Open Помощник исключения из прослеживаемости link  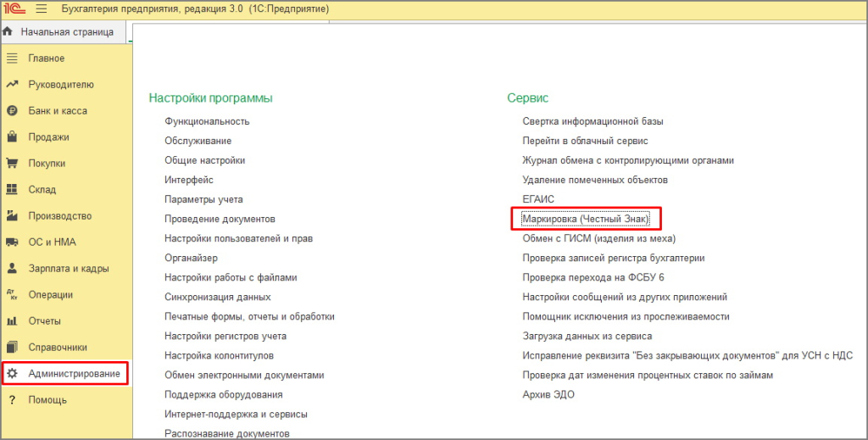click(x=626, y=316)
